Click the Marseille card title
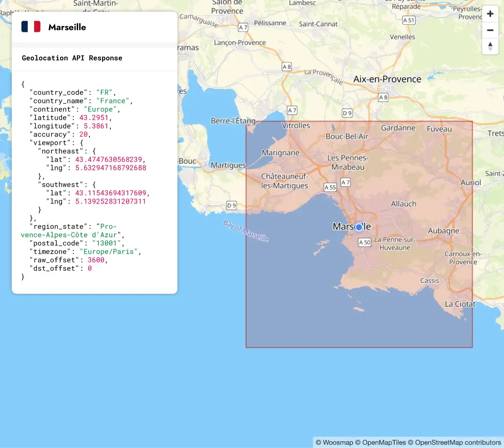504x448 pixels. tap(67, 27)
